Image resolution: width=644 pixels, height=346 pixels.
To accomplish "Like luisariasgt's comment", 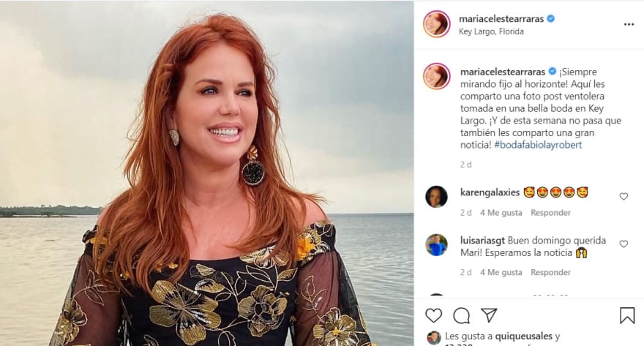I will (x=624, y=244).
